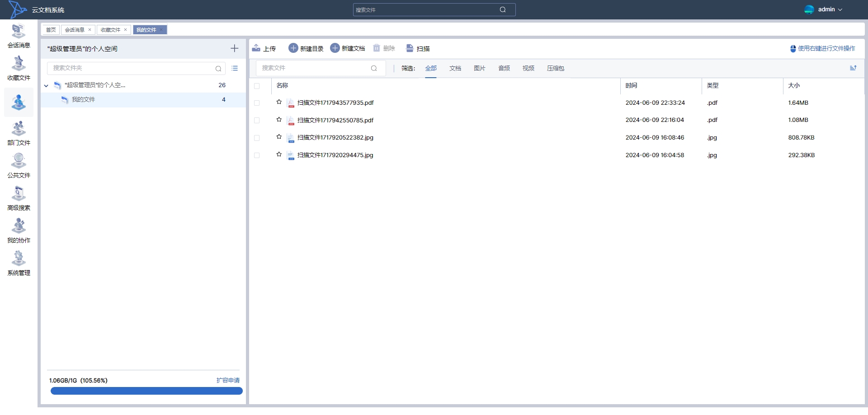
Task: Click the file search magnifier icon
Action: tap(374, 68)
